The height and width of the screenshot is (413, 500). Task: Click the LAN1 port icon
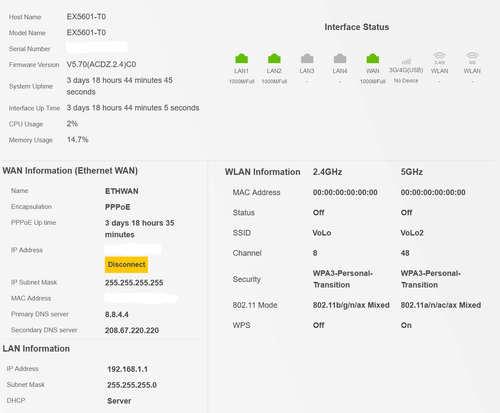(x=241, y=58)
